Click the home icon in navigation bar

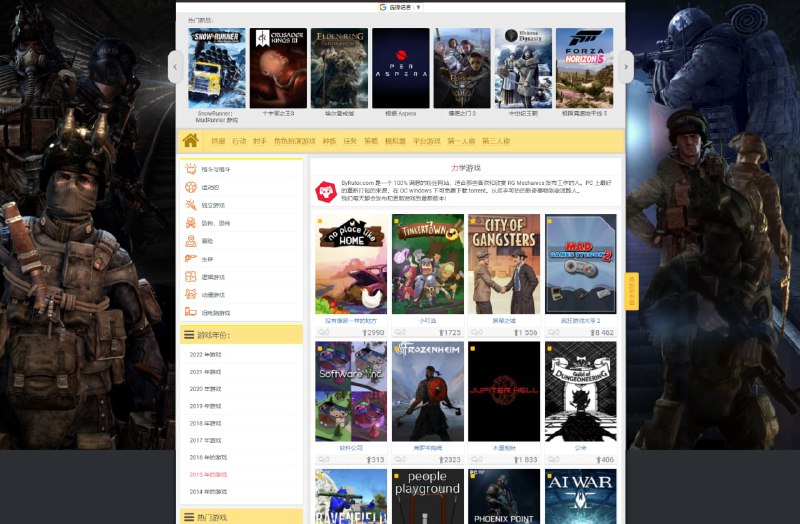click(191, 141)
